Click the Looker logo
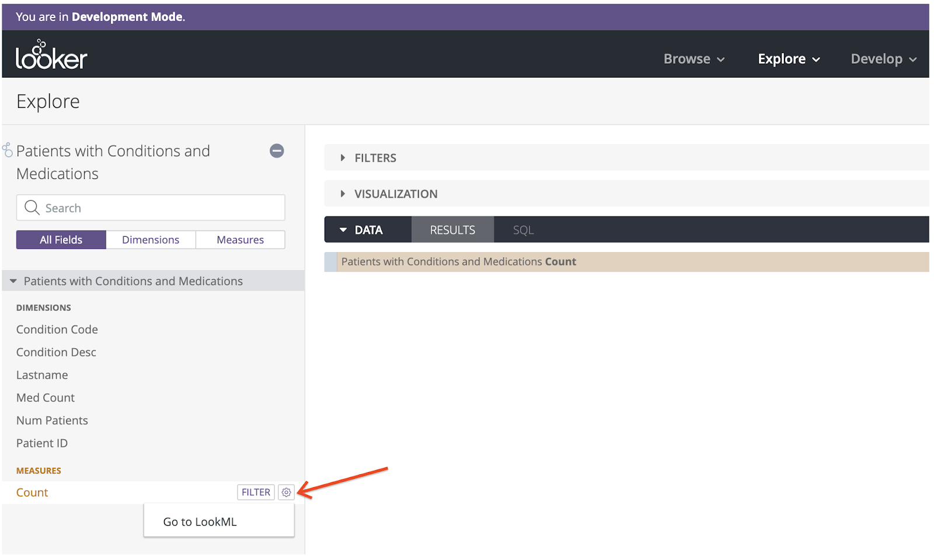 [51, 55]
